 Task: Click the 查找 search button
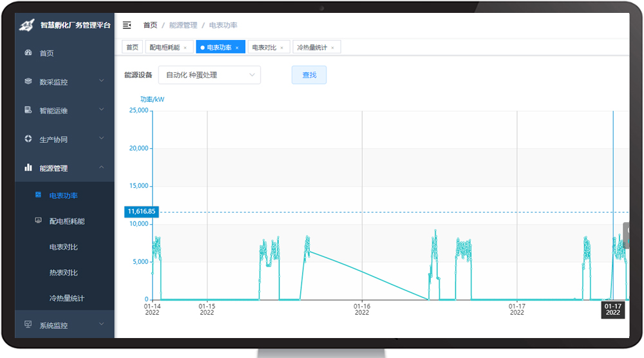[x=309, y=75]
